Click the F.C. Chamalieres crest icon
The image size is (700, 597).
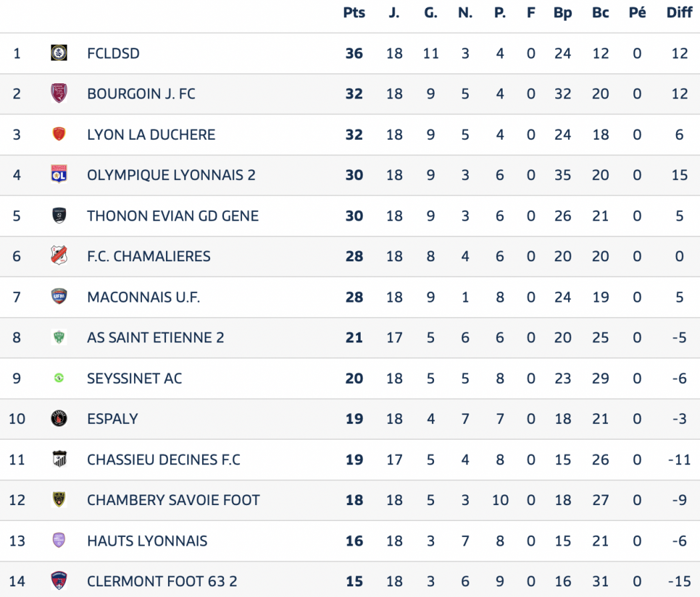click(x=59, y=256)
